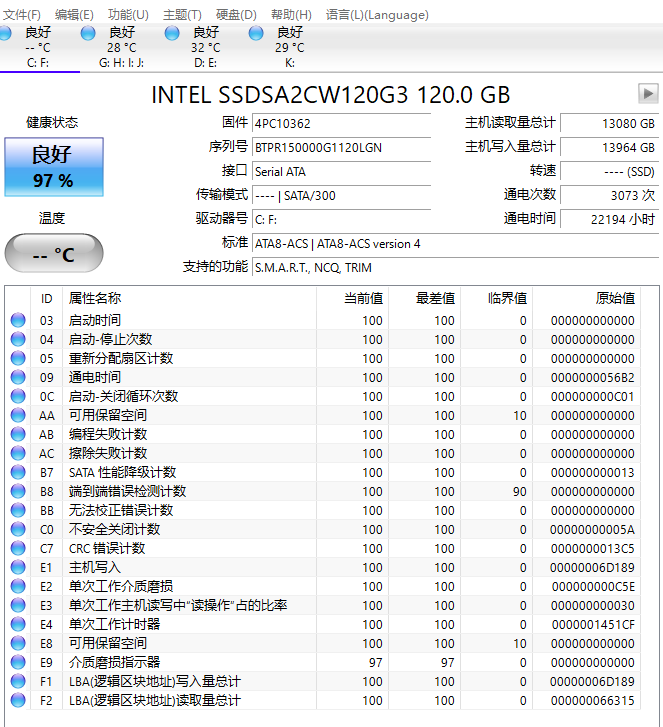Click the host reads value 13080 GB
The image size is (663, 727).
click(x=610, y=124)
